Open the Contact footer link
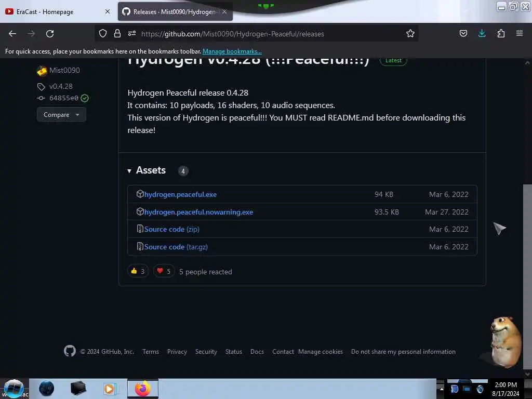 click(x=283, y=352)
